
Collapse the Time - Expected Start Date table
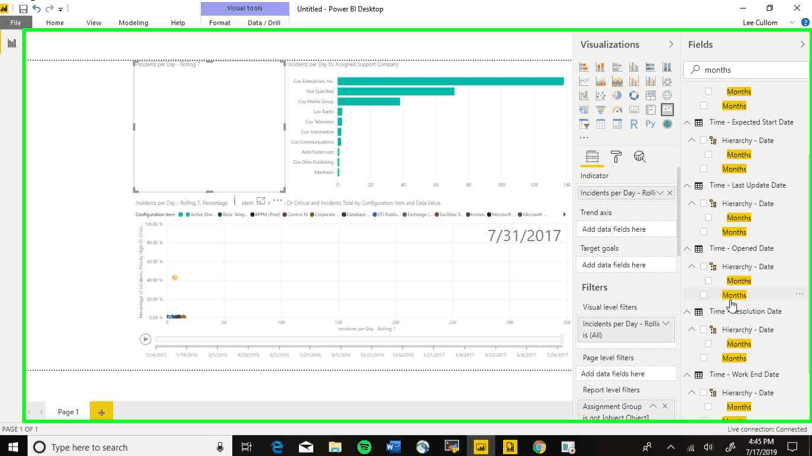pyautogui.click(x=687, y=123)
